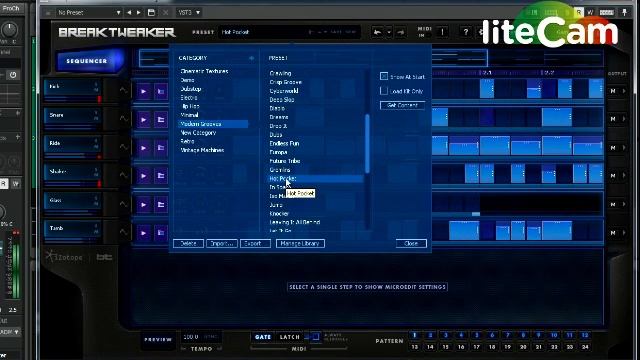The image size is (640, 360).
Task: Play the Glass track preview
Action: 144,204
